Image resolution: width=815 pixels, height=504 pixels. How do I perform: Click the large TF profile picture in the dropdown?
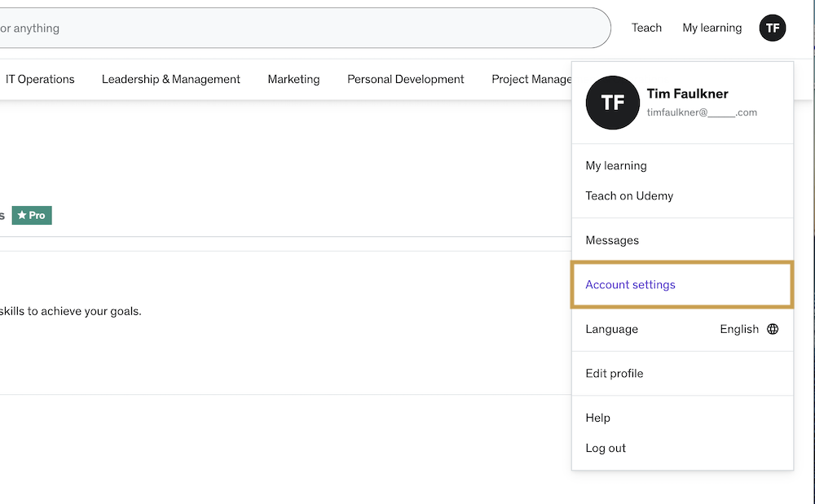pos(612,103)
